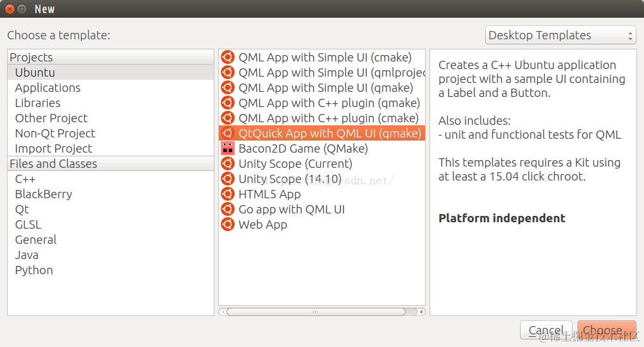Select the Import Project category

(x=111, y=148)
